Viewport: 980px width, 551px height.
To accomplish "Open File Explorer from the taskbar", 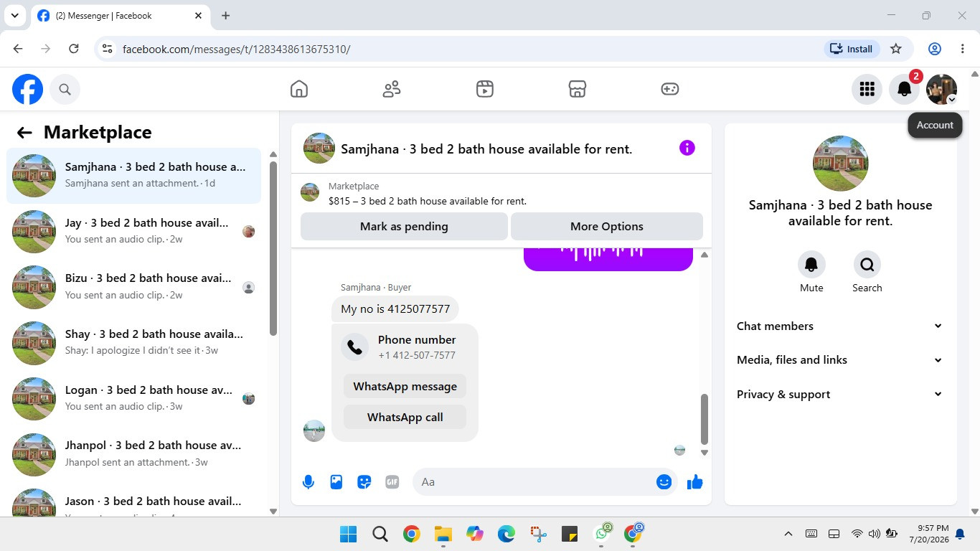I will pyautogui.click(x=443, y=534).
